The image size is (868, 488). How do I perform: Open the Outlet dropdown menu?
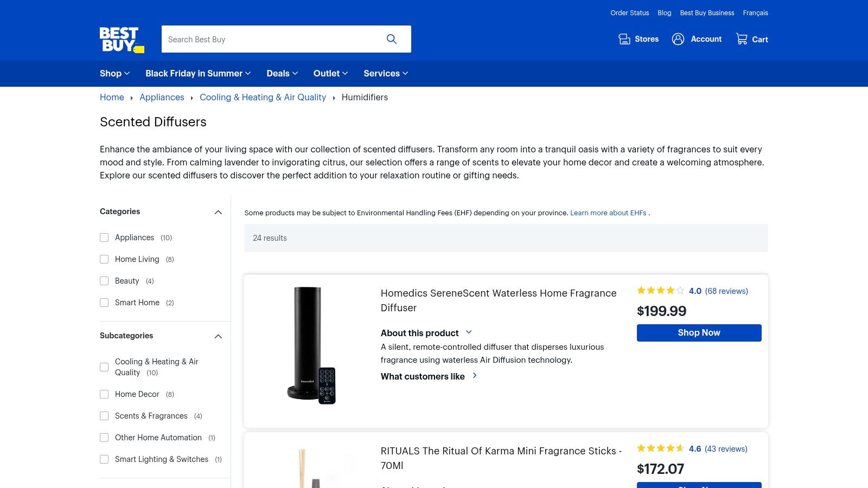click(x=330, y=73)
